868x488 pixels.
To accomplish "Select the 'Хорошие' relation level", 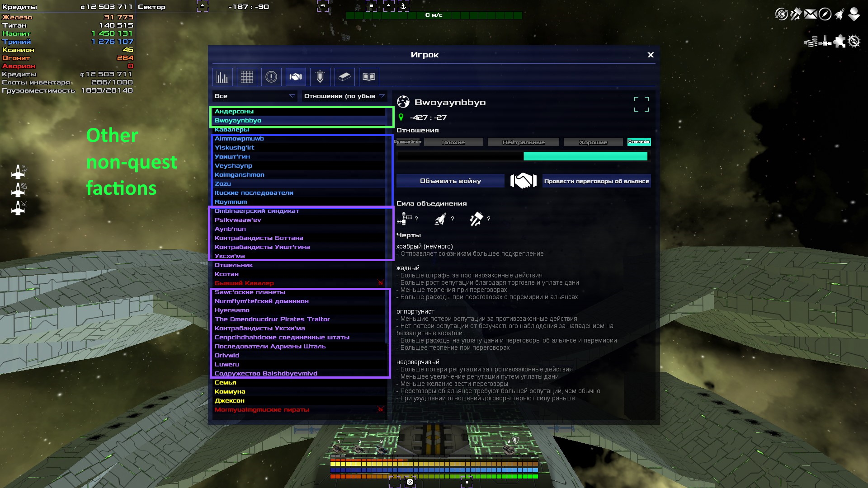I will pyautogui.click(x=593, y=142).
